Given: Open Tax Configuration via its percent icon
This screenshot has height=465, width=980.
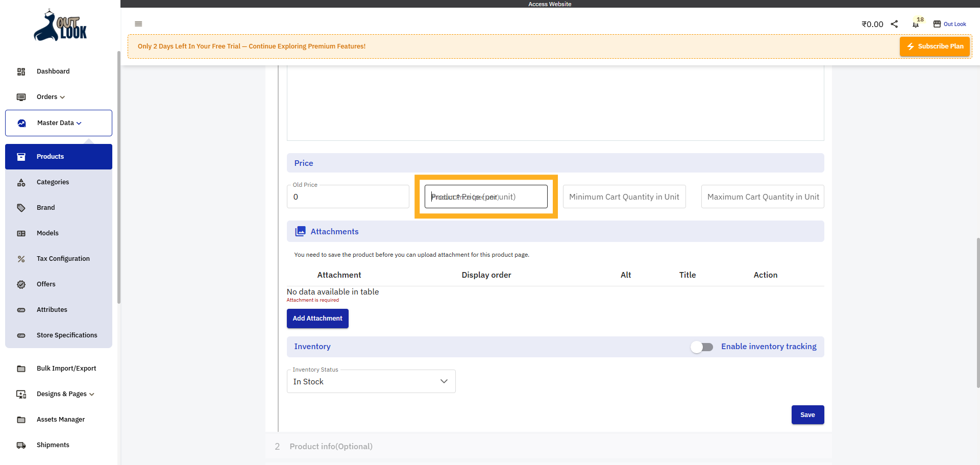Looking at the screenshot, I should point(21,259).
